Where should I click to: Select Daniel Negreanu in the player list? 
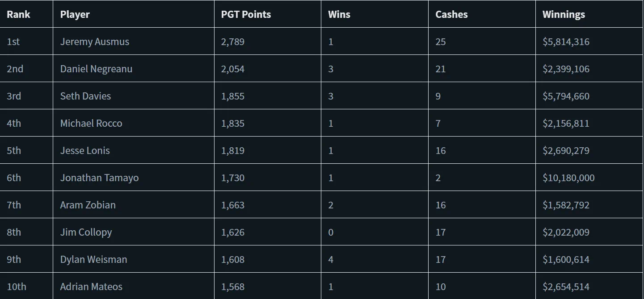tap(96, 69)
